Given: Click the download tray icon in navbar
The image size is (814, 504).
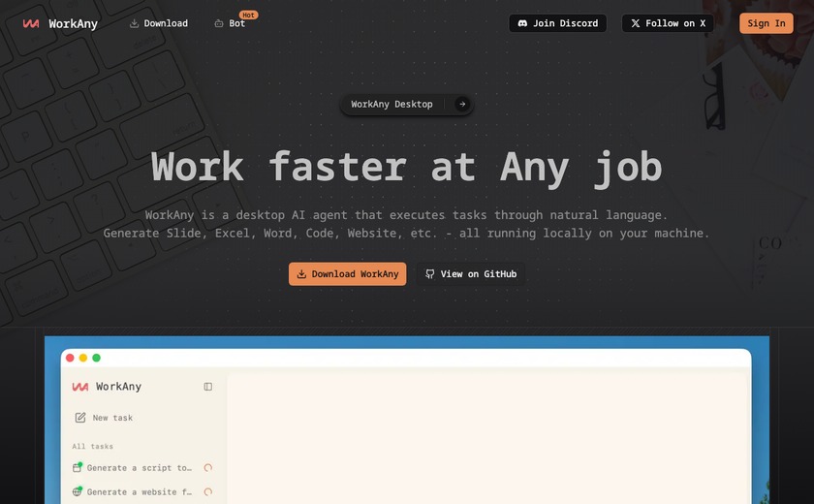Looking at the screenshot, I should pos(134,23).
